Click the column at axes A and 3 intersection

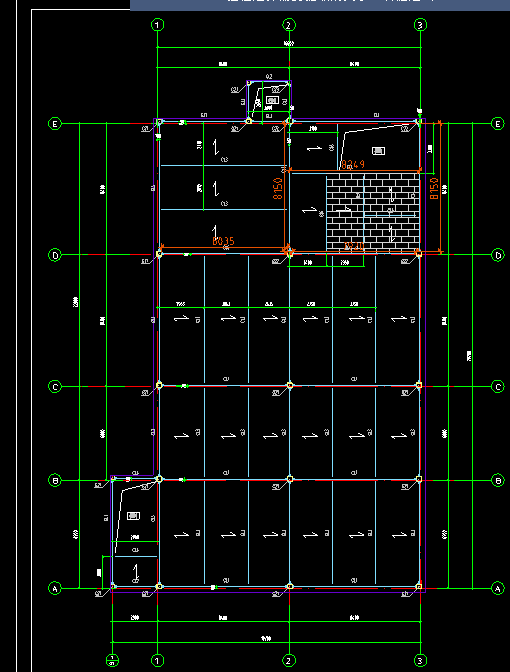click(419, 586)
